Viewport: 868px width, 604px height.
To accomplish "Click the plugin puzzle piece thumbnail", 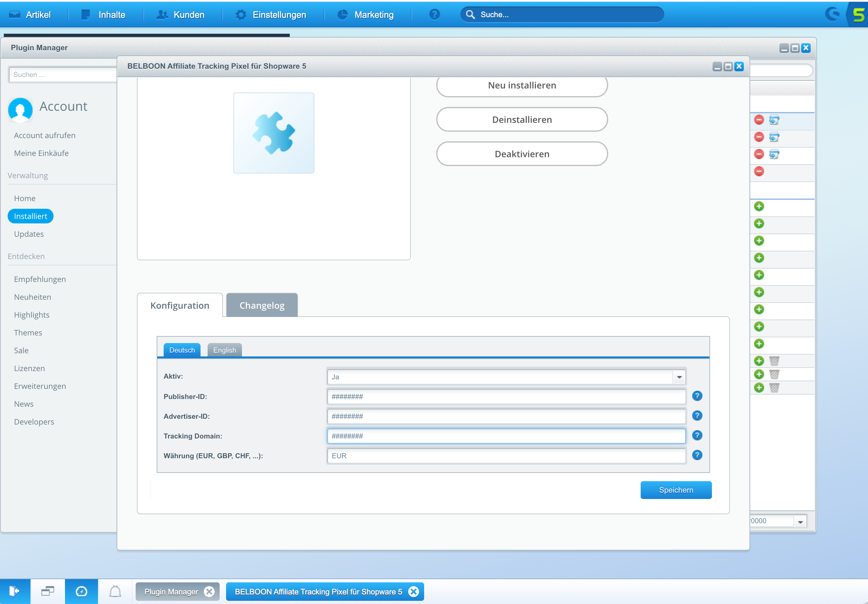I will click(x=274, y=133).
